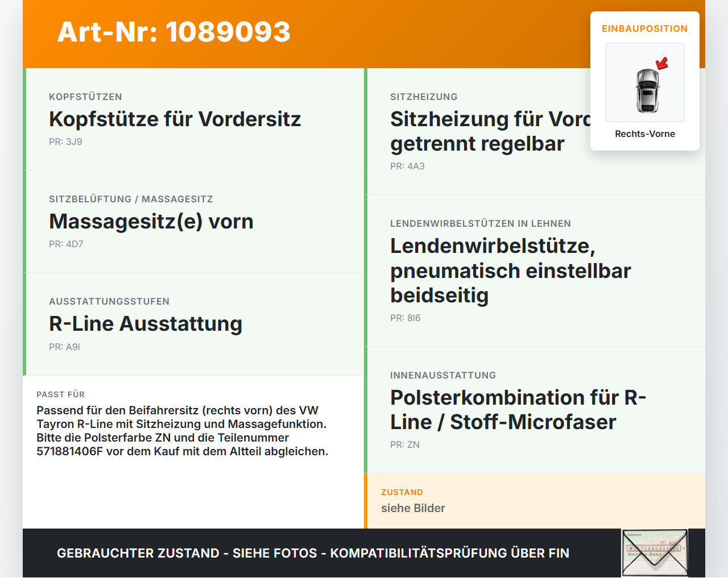Open the vehicle document thumbnail in footer
Viewport: 728px width, 578px height.
pyautogui.click(x=655, y=553)
